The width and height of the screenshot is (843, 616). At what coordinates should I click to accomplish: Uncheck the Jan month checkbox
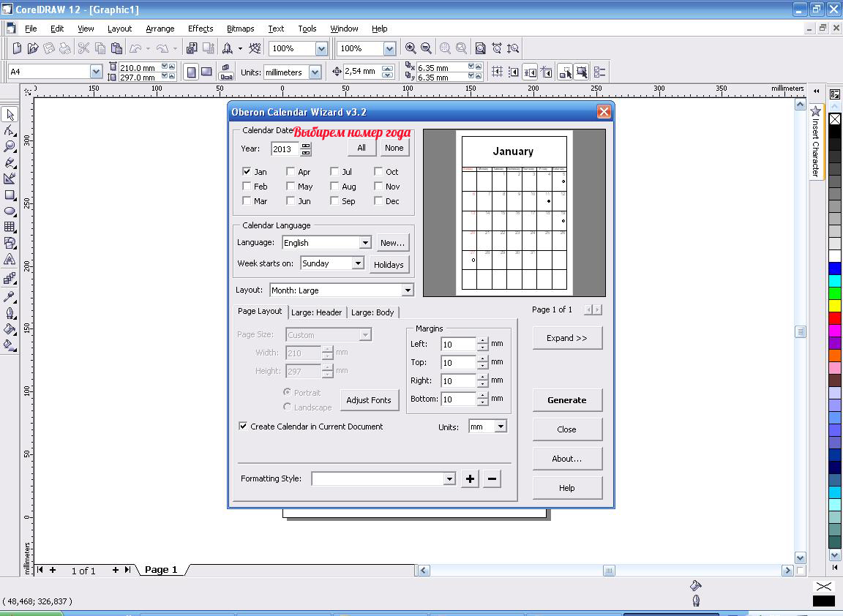coord(246,171)
